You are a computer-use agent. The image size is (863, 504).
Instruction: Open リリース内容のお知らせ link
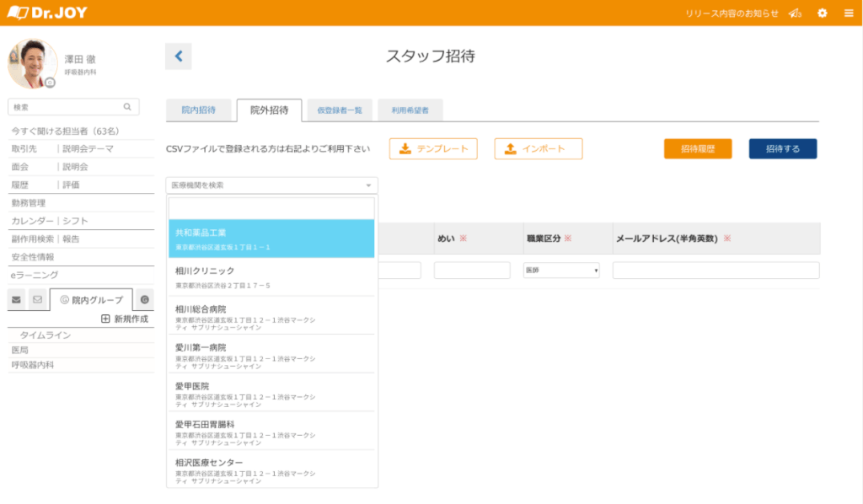732,13
